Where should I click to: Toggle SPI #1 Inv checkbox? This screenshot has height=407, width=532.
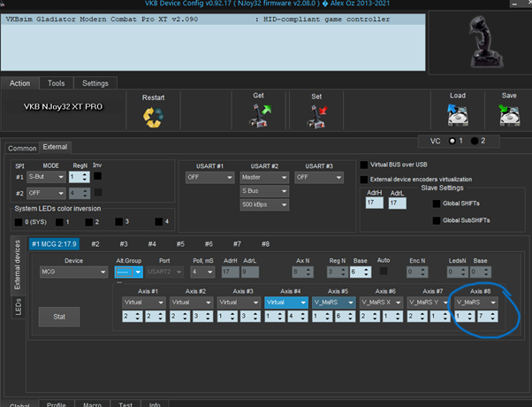click(x=98, y=176)
